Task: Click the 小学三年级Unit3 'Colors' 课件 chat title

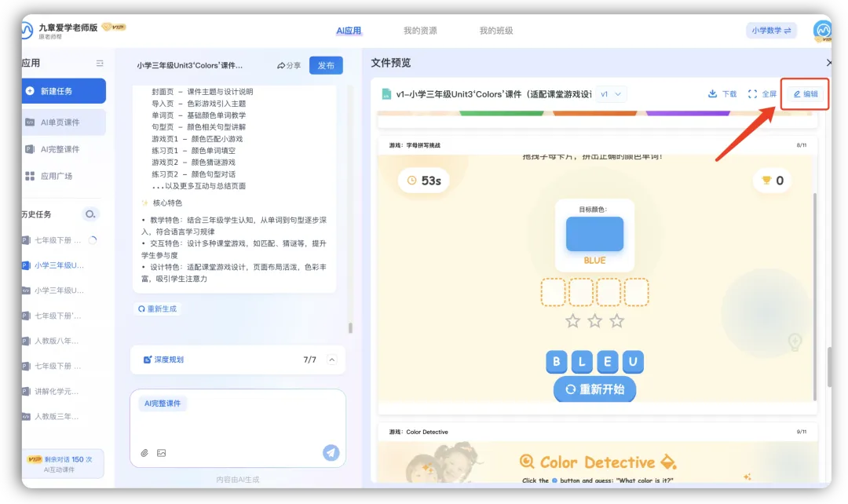Action: point(189,65)
